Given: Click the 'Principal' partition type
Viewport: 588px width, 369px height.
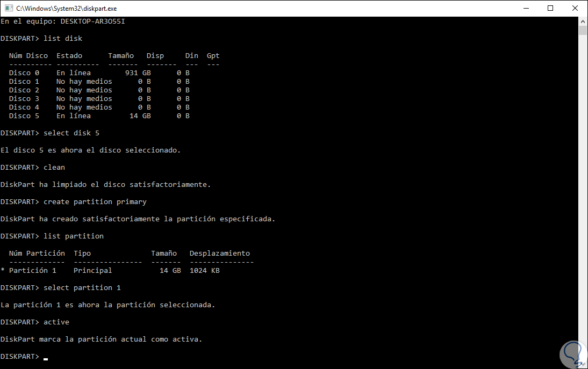Looking at the screenshot, I should click(x=92, y=271).
